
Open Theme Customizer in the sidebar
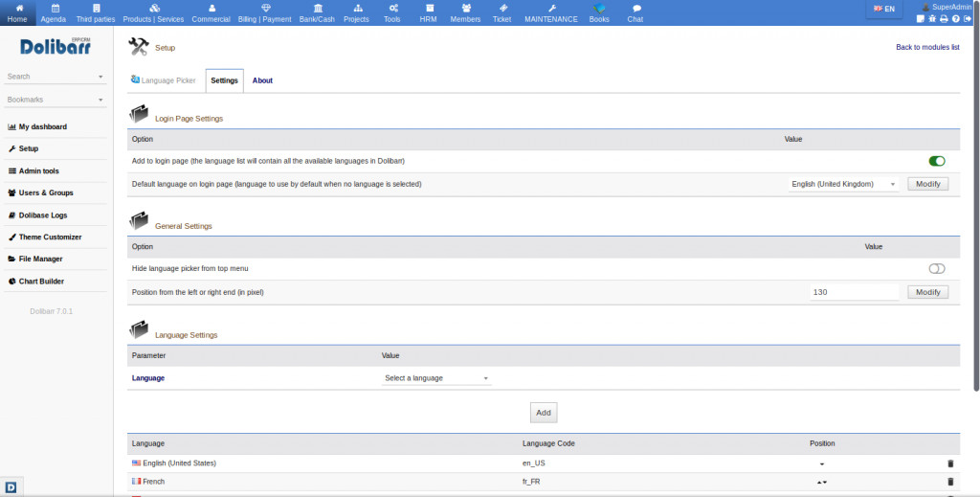pos(50,237)
